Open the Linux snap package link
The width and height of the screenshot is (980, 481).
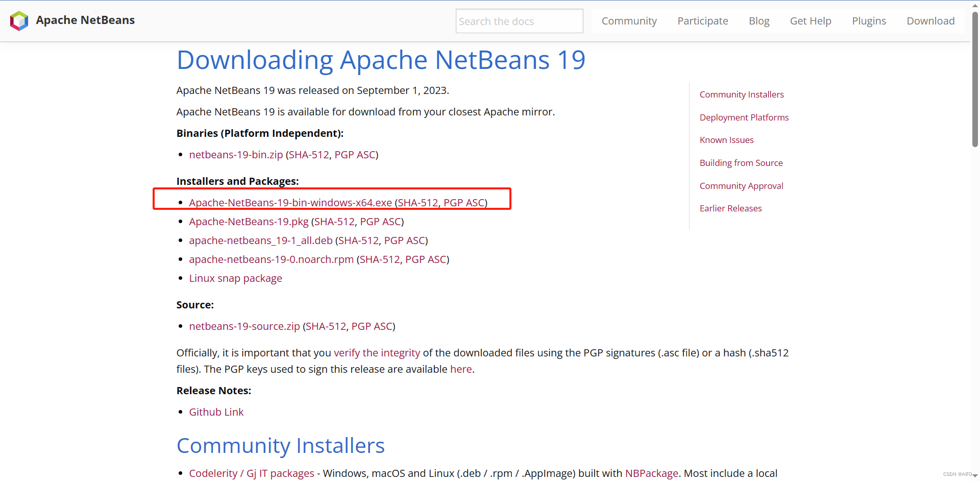click(235, 278)
